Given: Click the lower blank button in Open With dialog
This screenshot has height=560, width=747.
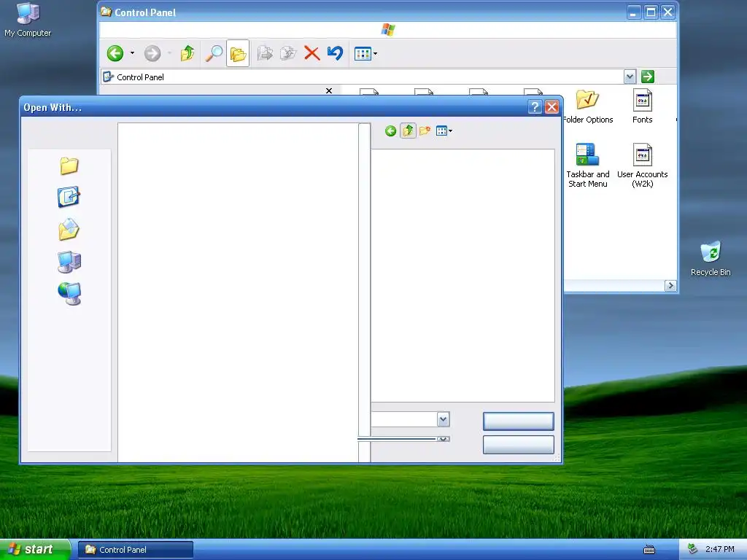Looking at the screenshot, I should (x=519, y=445).
